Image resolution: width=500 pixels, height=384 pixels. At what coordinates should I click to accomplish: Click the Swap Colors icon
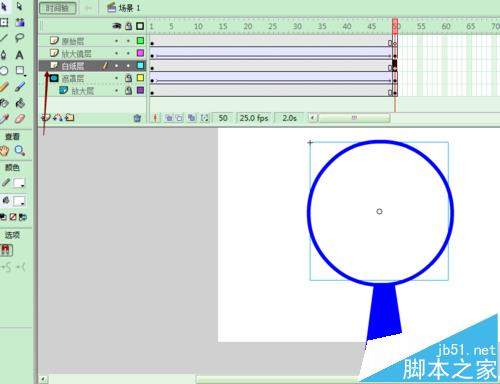click(23, 217)
